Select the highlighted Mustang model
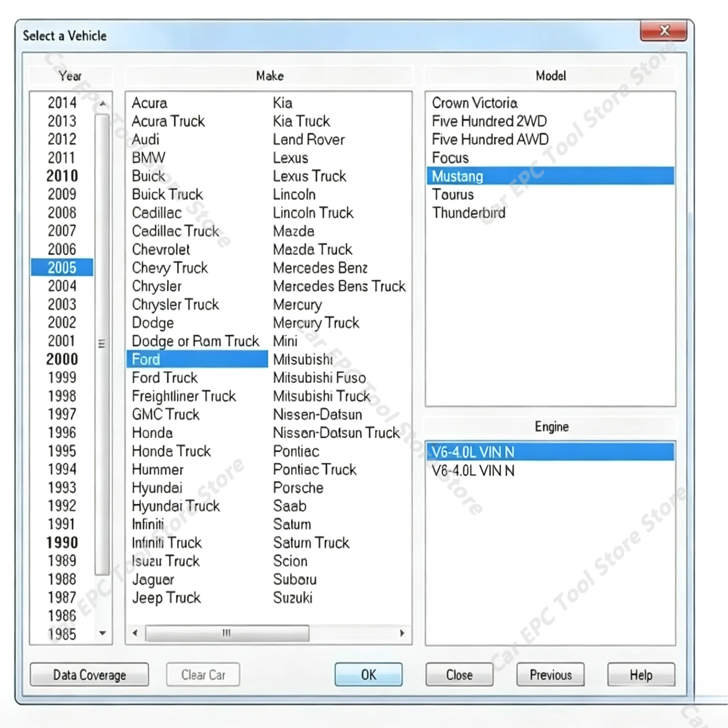The height and width of the screenshot is (728, 728). pyautogui.click(x=551, y=176)
